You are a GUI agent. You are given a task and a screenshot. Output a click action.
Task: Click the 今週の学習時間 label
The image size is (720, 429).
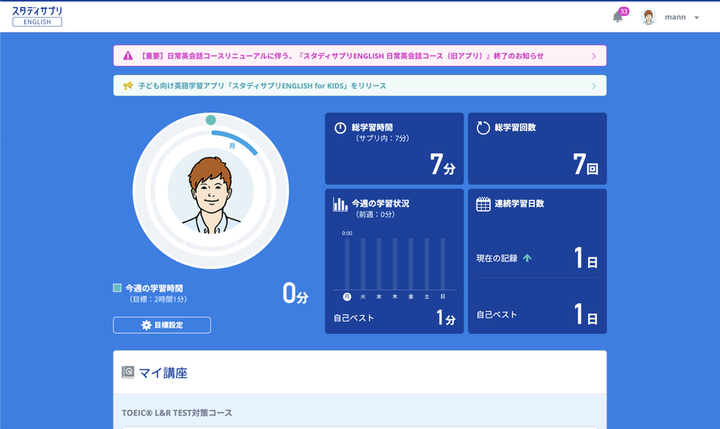coord(154,288)
